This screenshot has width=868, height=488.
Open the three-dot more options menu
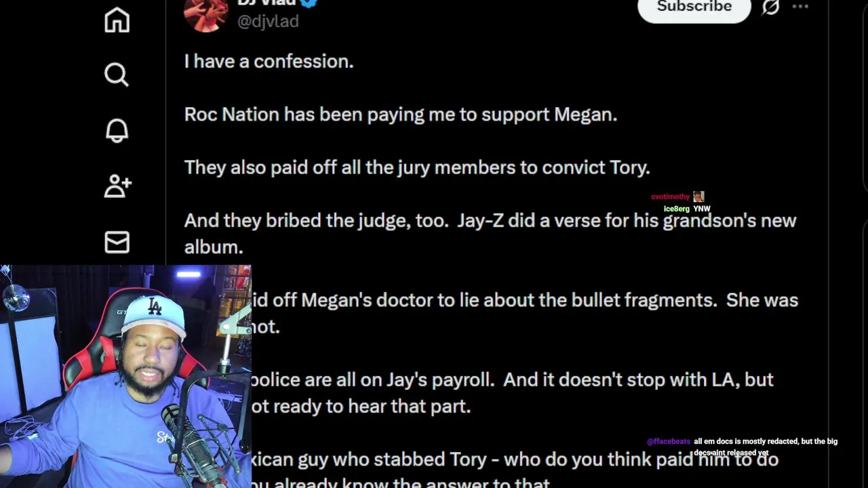click(x=800, y=7)
